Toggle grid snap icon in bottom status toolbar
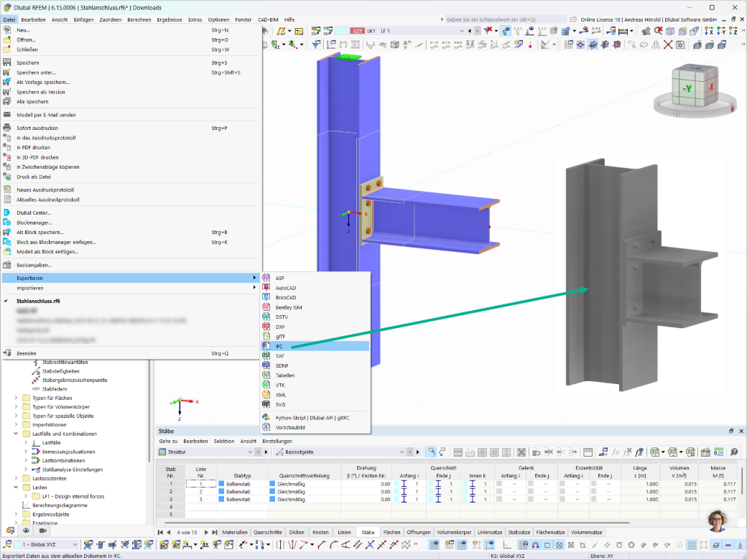 (524, 544)
